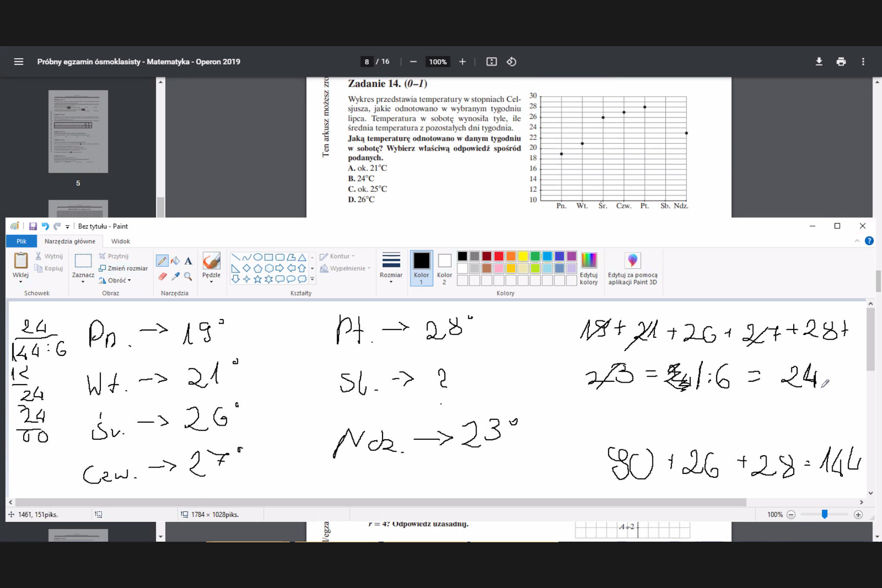The height and width of the screenshot is (588, 882).
Task: Print the PDF using printer icon
Action: (841, 62)
